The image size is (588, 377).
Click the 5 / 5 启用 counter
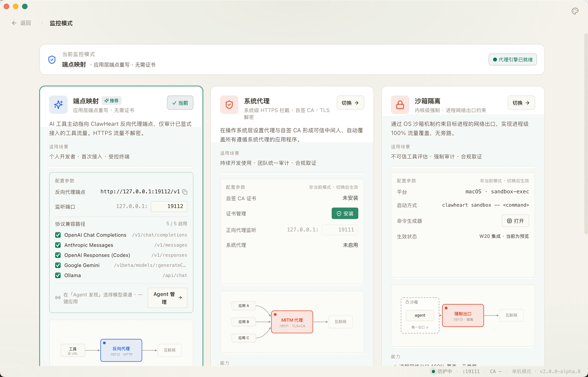tap(177, 224)
